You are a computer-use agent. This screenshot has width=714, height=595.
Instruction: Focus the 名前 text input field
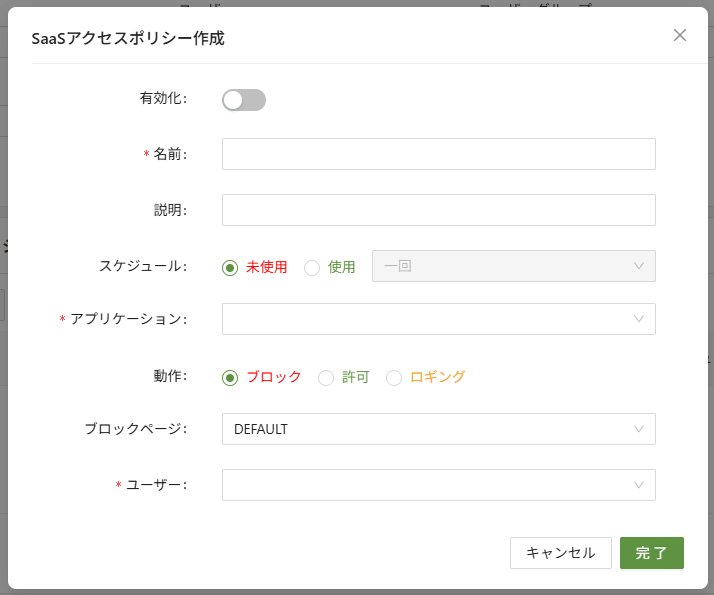(438, 154)
